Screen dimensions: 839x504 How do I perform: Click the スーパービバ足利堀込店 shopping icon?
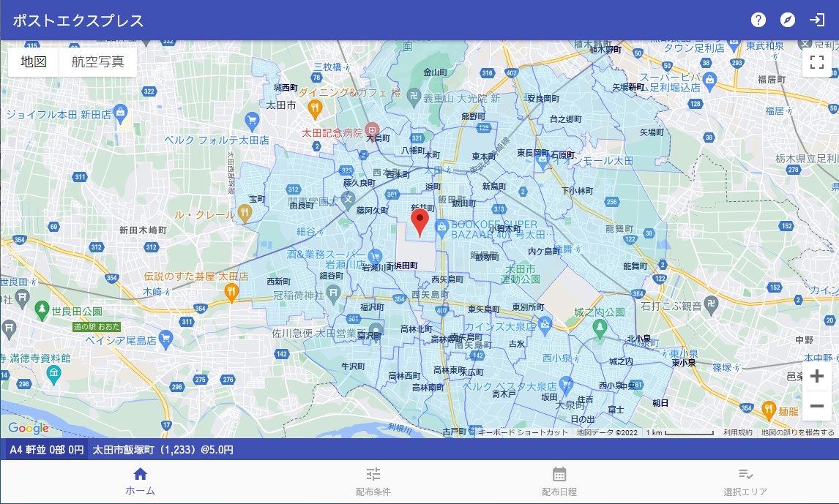click(709, 81)
